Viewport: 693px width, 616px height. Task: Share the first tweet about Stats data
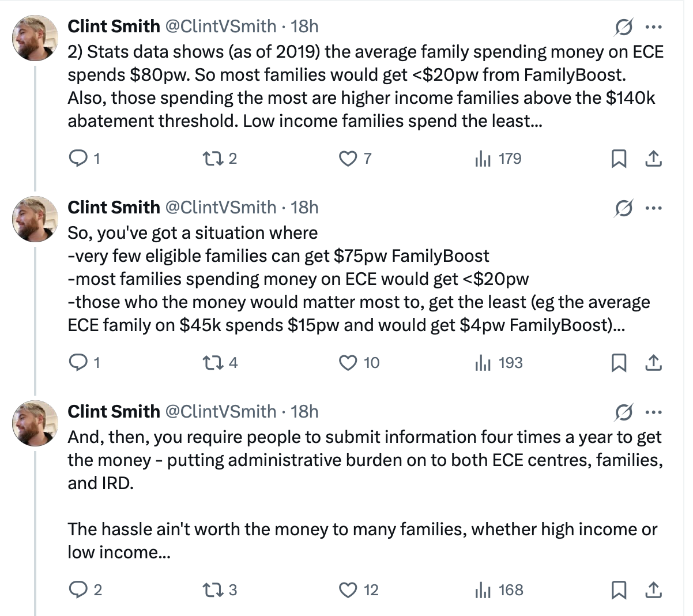(653, 159)
